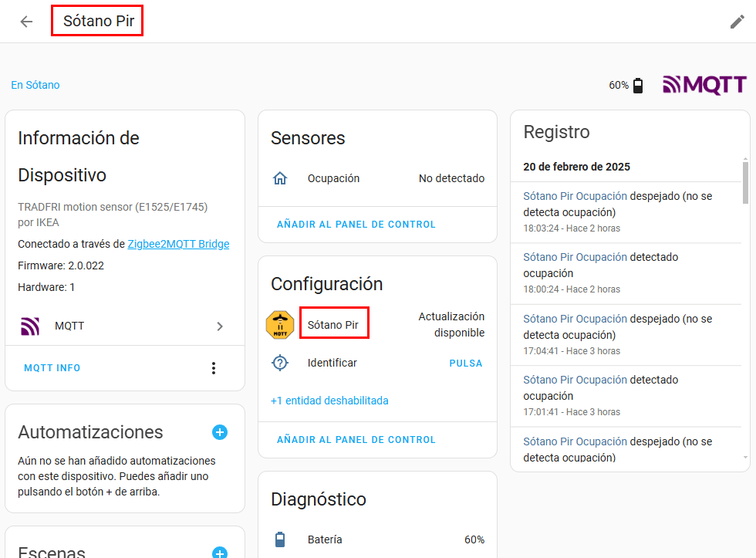This screenshot has height=558, width=756.
Task: Click the MQTT logo at top right
Action: (704, 85)
